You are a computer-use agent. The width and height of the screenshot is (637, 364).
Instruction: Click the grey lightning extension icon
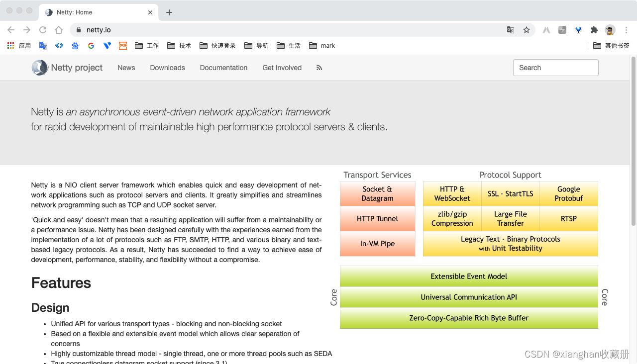tap(562, 30)
